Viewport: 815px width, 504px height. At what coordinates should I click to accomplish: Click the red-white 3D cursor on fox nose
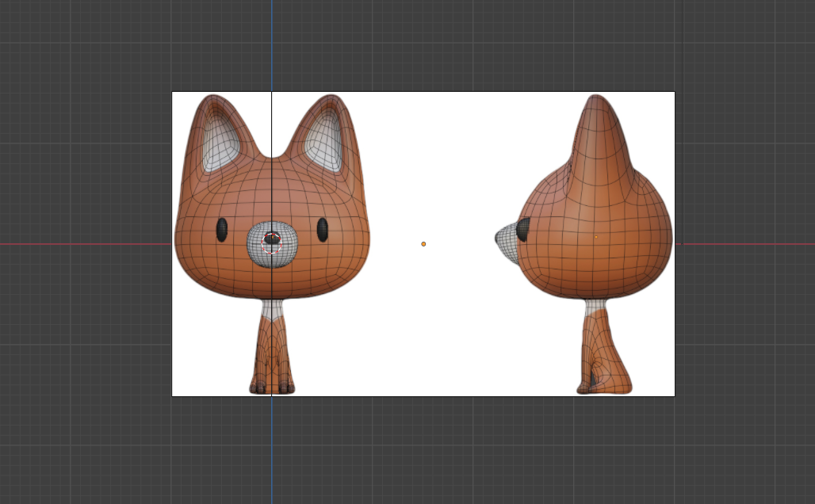click(272, 242)
